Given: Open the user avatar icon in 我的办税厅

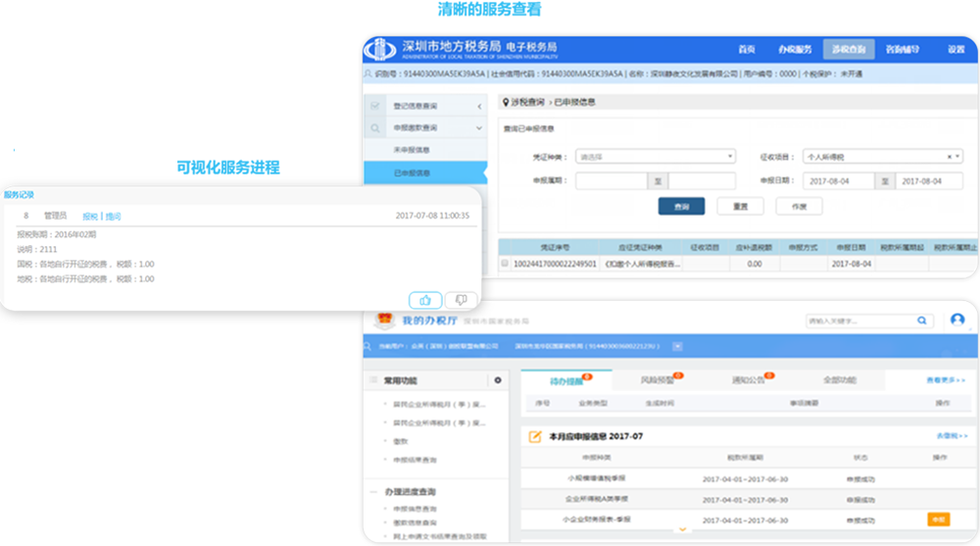Looking at the screenshot, I should 956,321.
